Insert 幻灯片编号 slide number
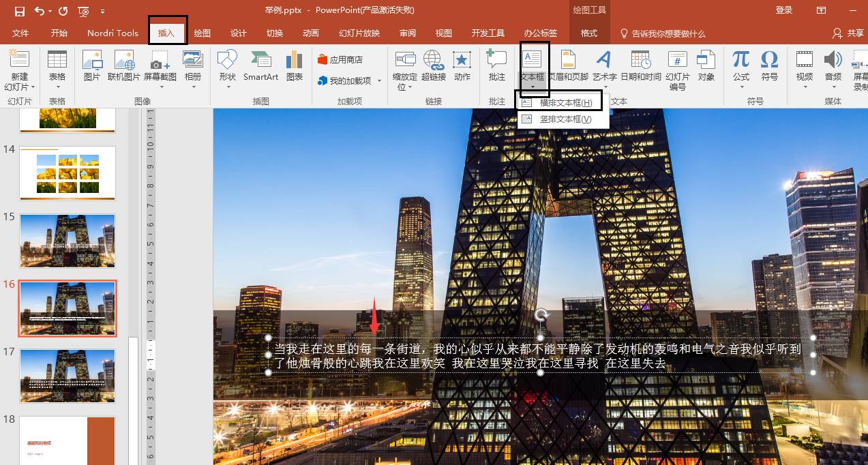 click(678, 70)
